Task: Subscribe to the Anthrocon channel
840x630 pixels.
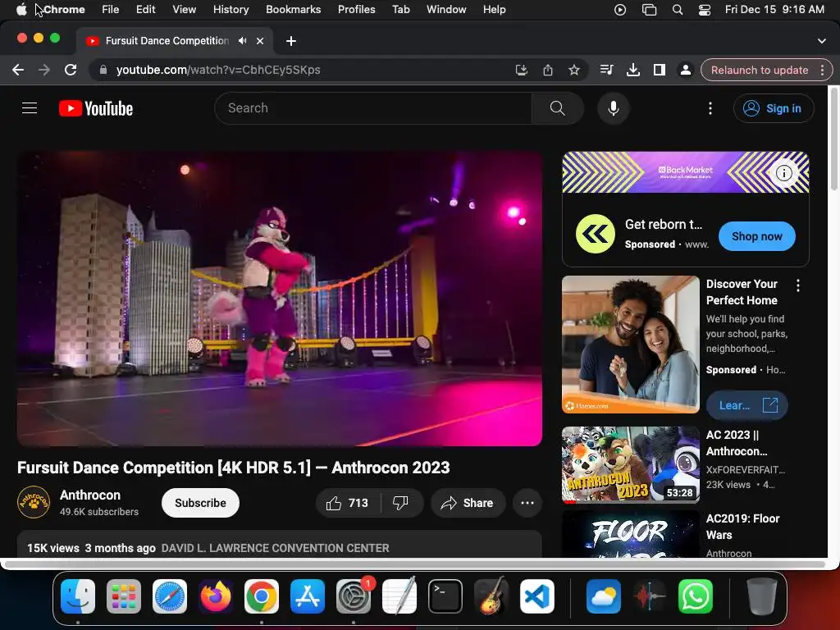Action: 200,503
